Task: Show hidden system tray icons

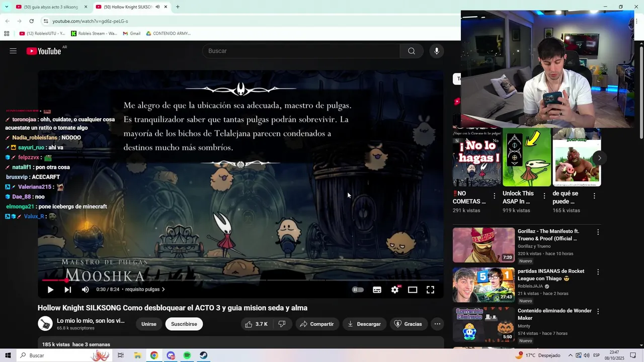Action: [570, 355]
